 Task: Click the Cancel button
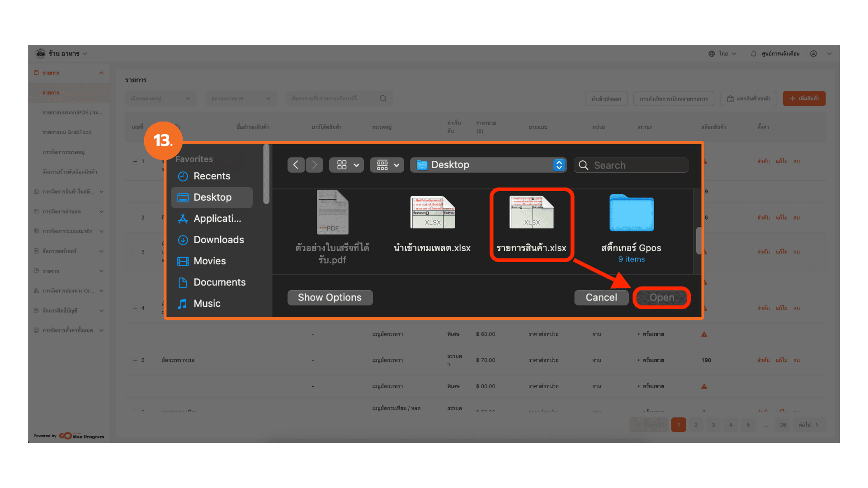point(601,298)
